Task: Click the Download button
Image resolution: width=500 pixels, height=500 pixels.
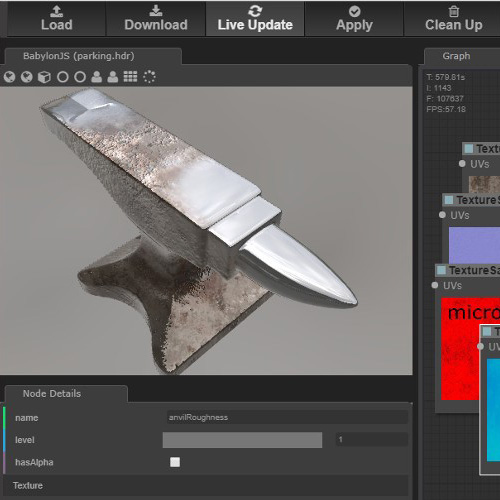Action: coord(156,19)
